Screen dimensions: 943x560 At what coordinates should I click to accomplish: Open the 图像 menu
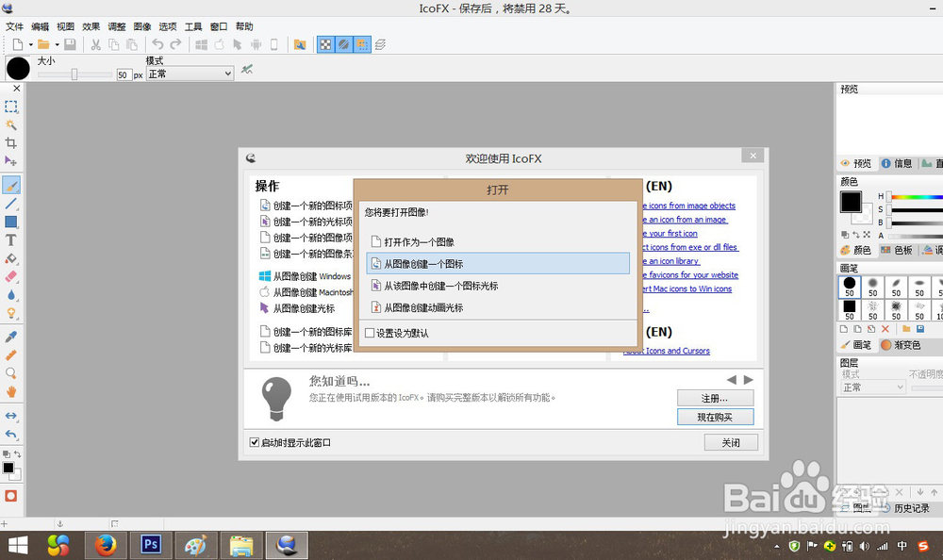pos(142,26)
